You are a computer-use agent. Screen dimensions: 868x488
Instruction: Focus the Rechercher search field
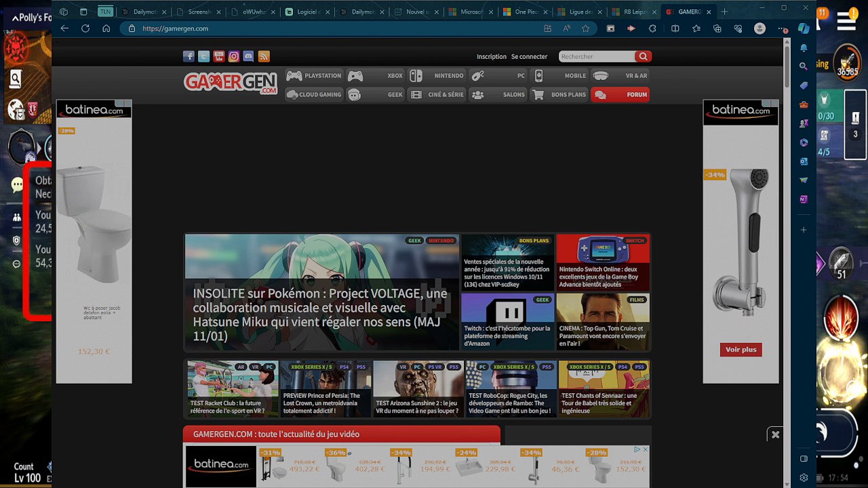(x=597, y=57)
